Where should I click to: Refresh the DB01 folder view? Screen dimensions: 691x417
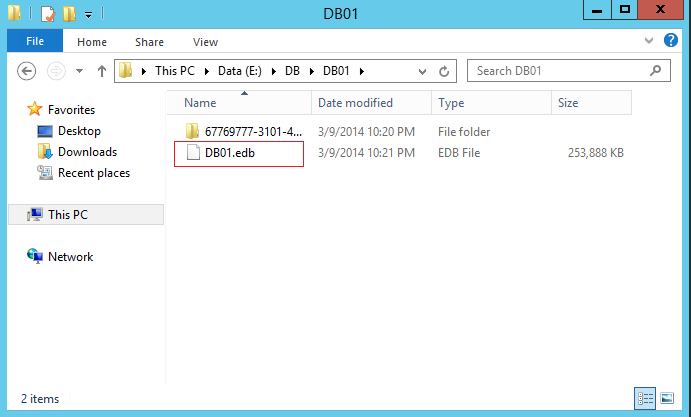click(444, 71)
